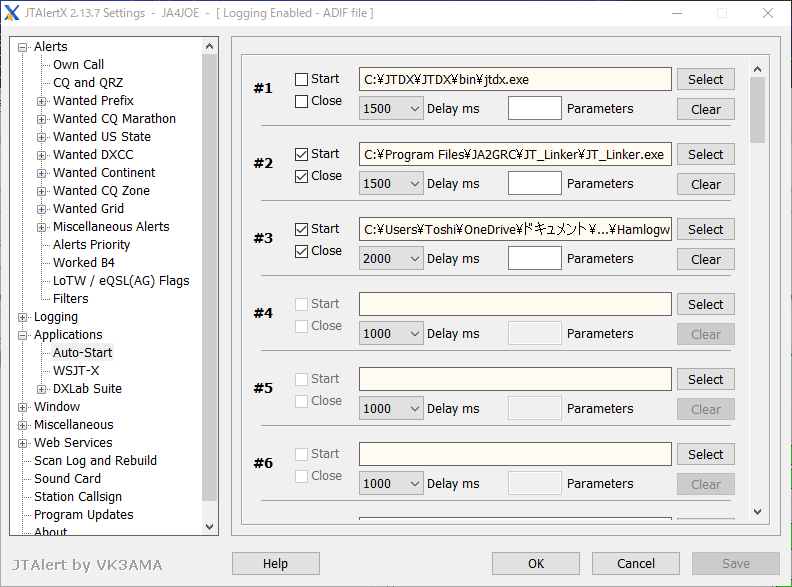Screen dimensions: 792x587
Task: Click the settings tree scroll down arrow
Action: point(210,526)
